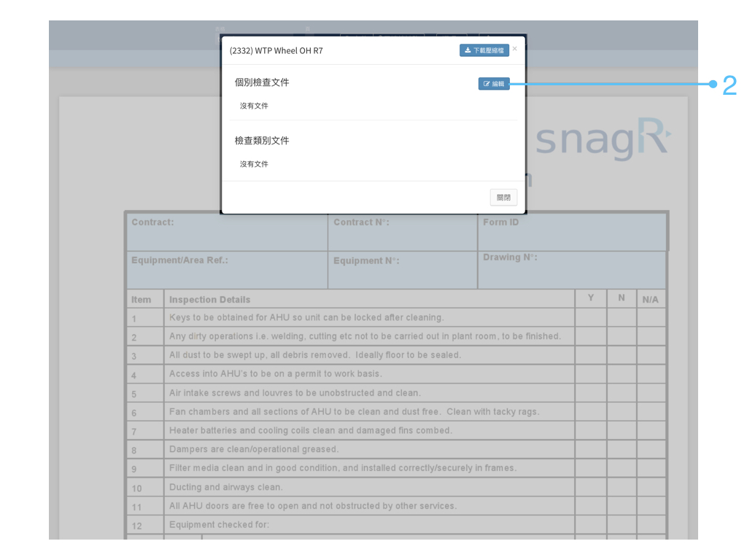The width and height of the screenshot is (747, 560).
Task: Click the dialog title '(2332) WTP Wheel OH R7'
Action: click(276, 50)
